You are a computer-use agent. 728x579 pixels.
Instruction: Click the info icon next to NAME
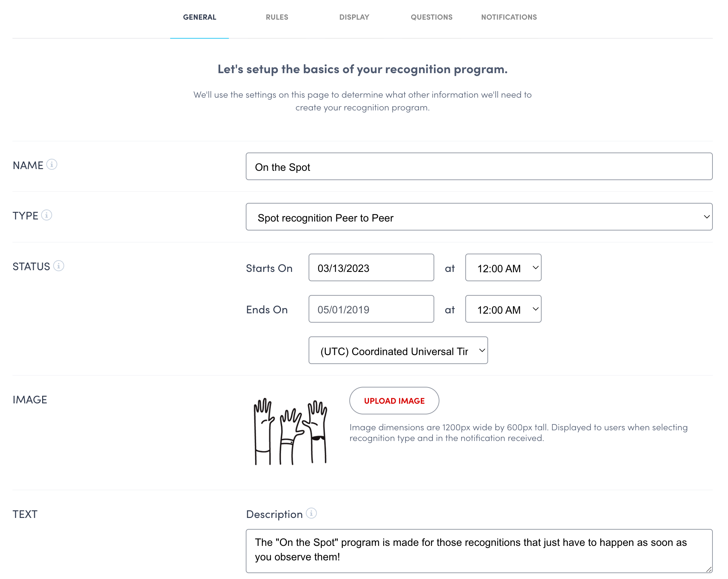tap(52, 165)
